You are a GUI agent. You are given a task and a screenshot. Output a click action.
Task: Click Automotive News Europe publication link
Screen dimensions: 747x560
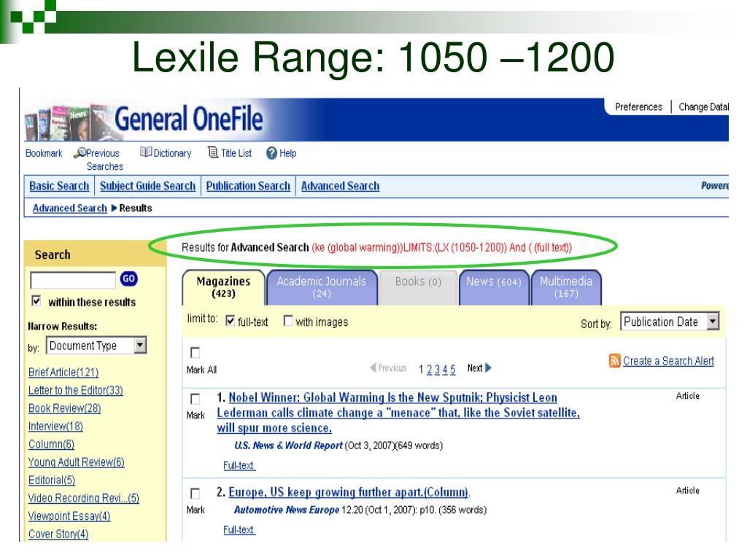pyautogui.click(x=286, y=510)
